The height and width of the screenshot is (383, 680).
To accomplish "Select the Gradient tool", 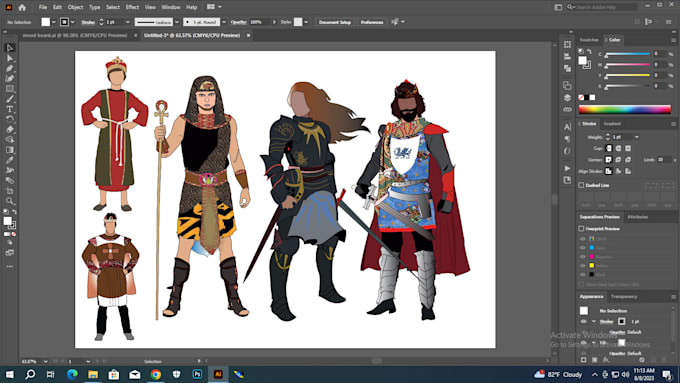I will tap(10, 150).
